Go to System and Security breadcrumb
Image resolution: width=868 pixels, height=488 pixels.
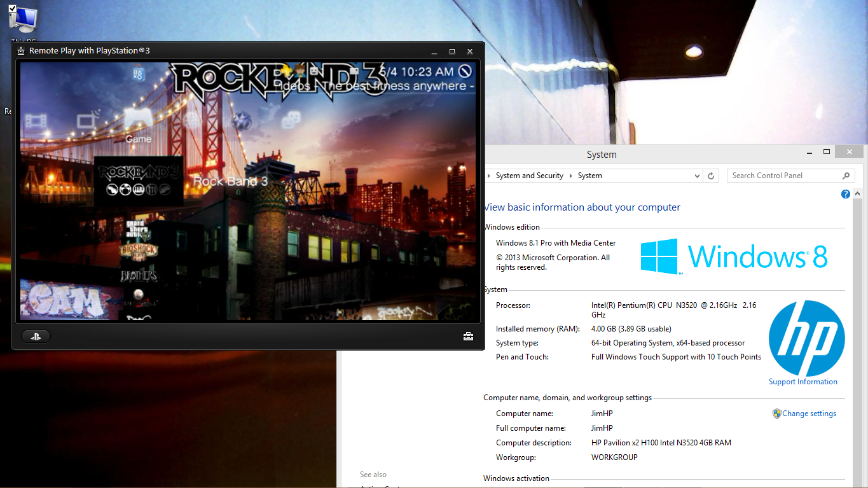[530, 176]
